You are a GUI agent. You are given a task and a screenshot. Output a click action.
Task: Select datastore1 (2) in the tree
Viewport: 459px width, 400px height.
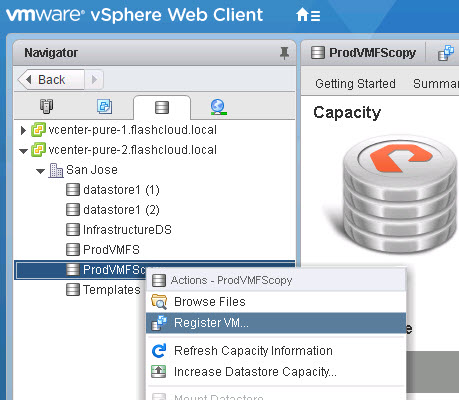pyautogui.click(x=121, y=210)
